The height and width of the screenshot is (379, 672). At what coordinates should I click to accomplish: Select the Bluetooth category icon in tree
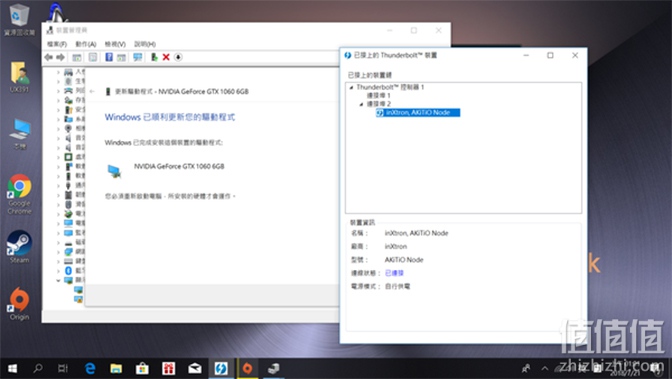point(68,271)
